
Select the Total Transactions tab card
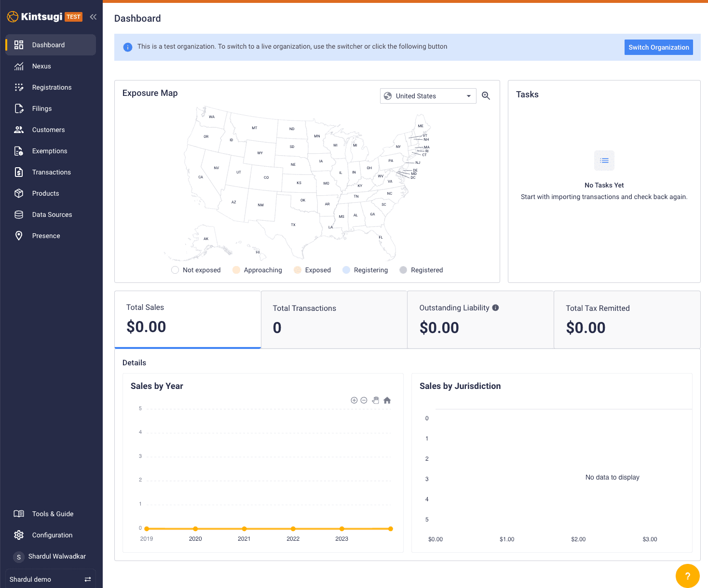(x=334, y=320)
